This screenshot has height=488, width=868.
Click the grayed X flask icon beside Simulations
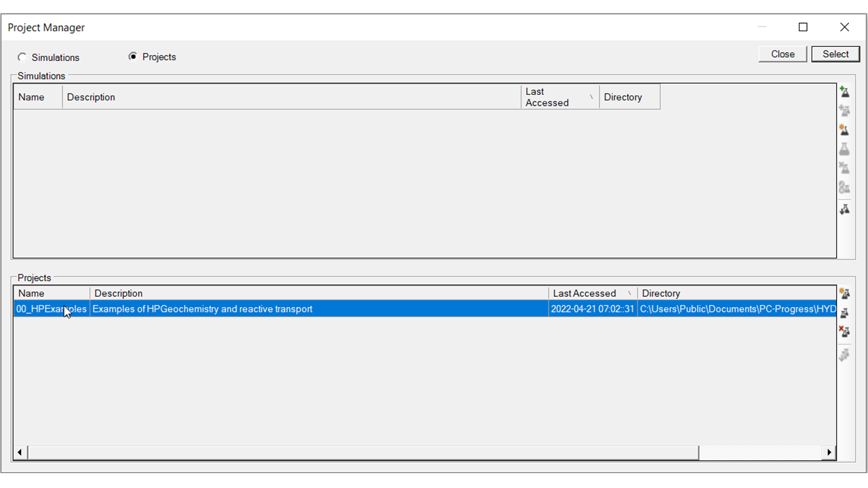[x=844, y=168]
